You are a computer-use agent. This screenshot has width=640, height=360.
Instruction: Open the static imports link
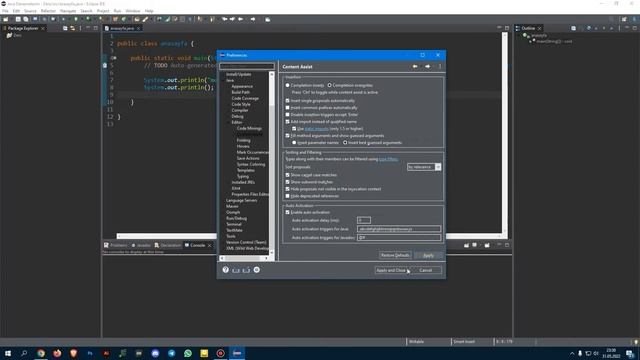tap(316, 129)
